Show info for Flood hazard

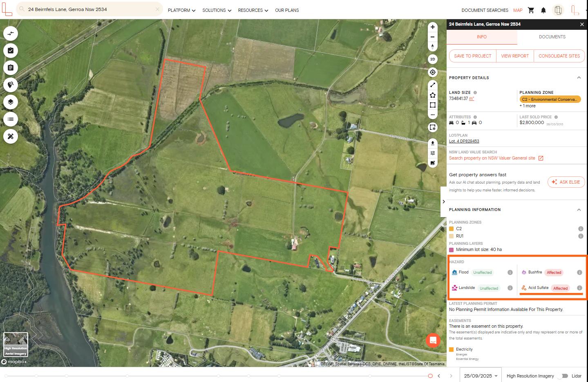(510, 273)
